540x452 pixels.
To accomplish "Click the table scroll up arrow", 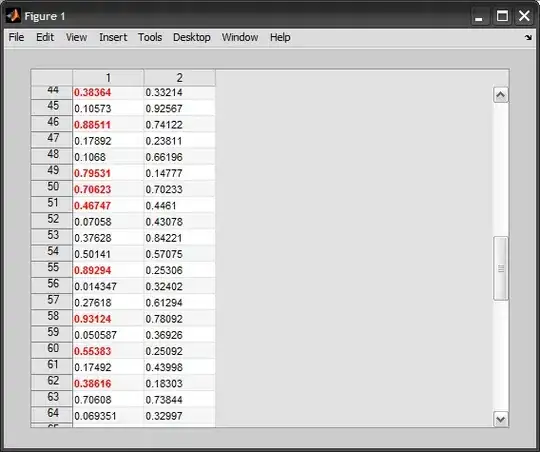I will click(x=500, y=95).
